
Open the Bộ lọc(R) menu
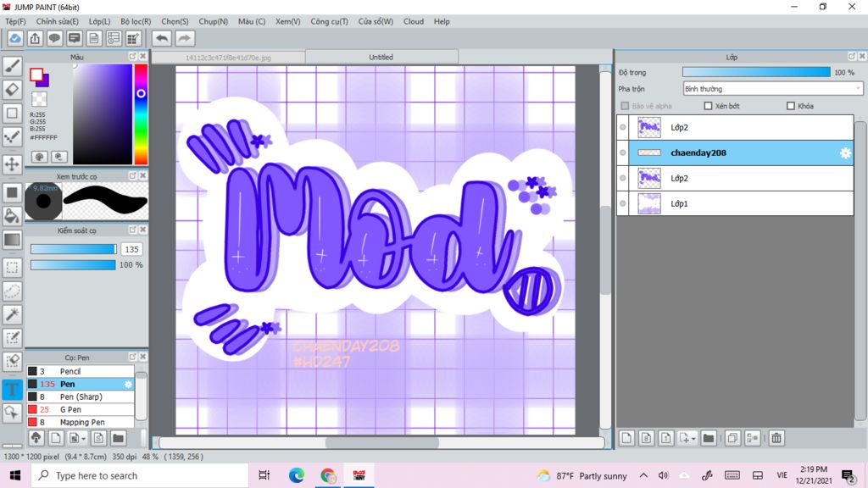[x=136, y=21]
